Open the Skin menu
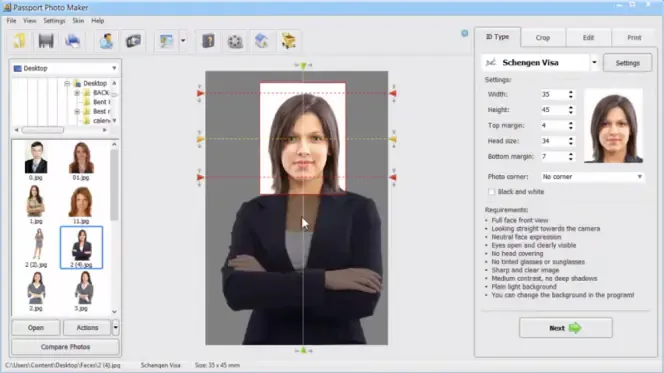The image size is (664, 373). click(x=78, y=21)
